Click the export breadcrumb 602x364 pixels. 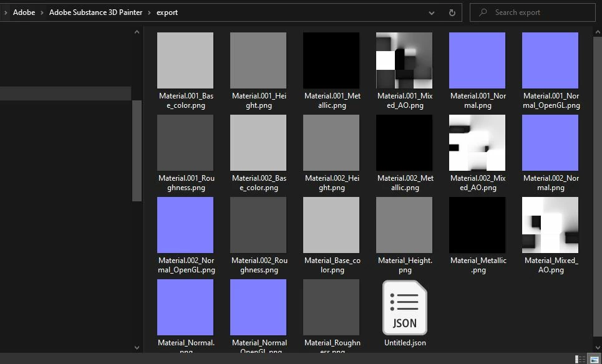tap(167, 12)
